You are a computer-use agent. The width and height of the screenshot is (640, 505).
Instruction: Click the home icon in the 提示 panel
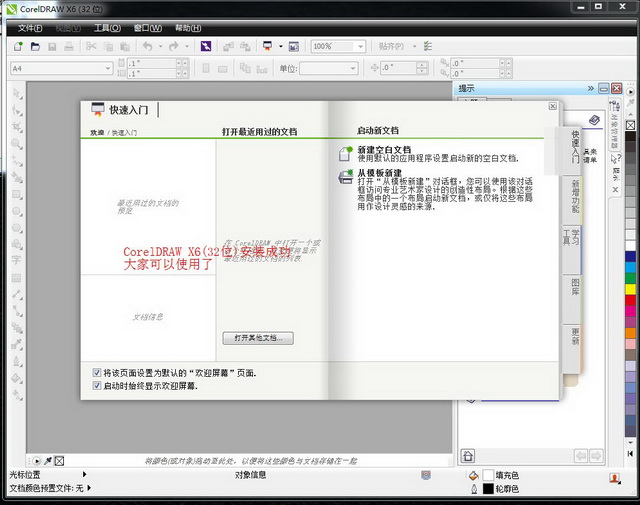pos(468,455)
